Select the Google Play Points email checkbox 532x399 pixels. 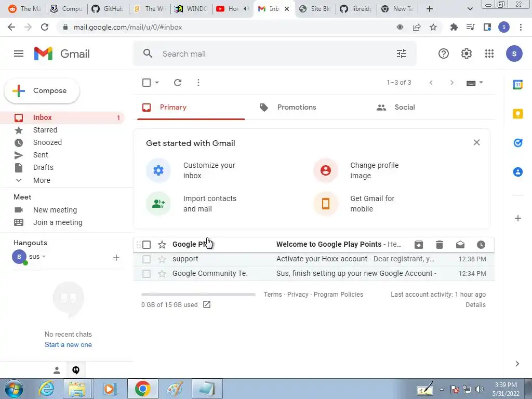(x=146, y=245)
